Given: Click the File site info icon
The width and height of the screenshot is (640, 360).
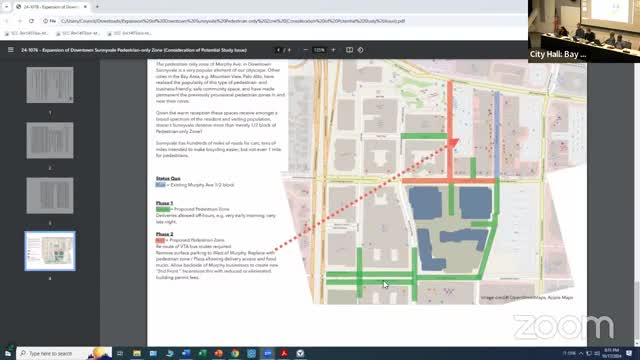Looking at the screenshot, I should (49, 20).
